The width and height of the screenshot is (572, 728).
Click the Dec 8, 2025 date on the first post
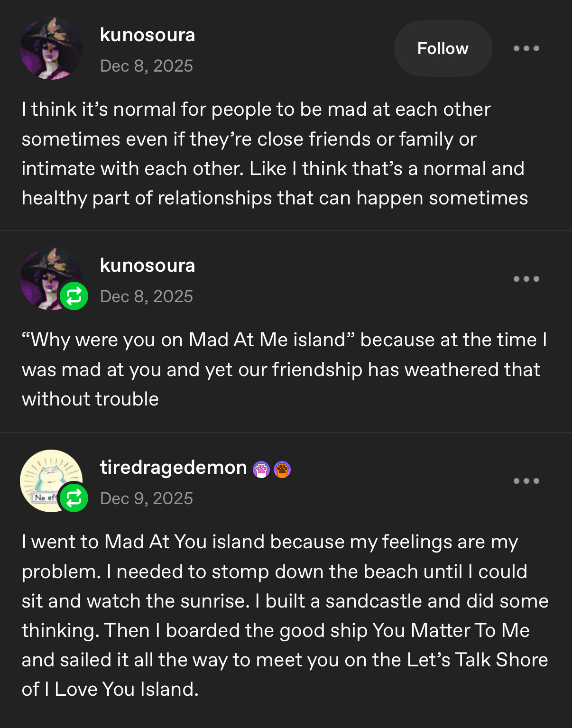(x=147, y=66)
